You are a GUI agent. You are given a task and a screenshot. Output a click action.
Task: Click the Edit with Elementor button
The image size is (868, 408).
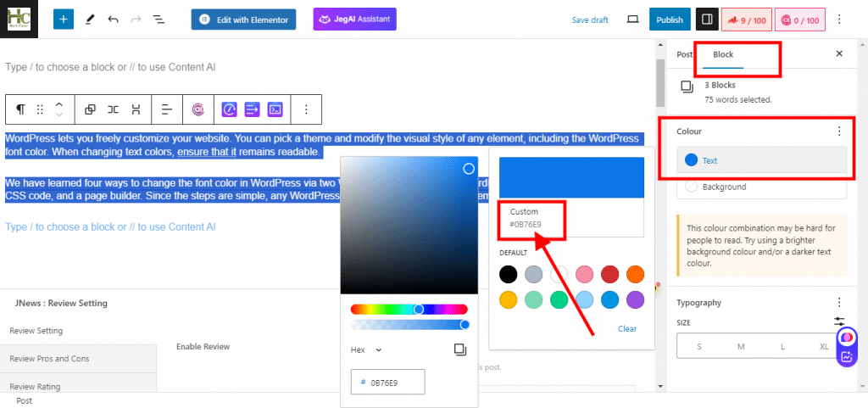point(243,20)
